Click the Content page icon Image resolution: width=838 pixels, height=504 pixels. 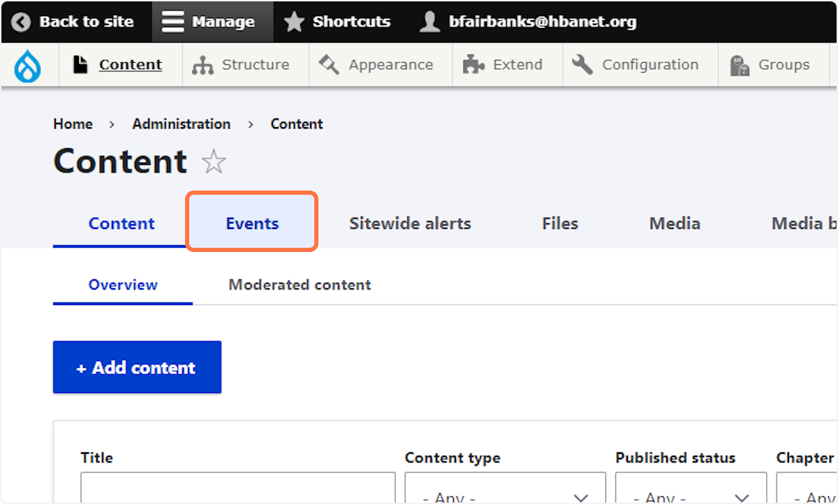click(79, 64)
